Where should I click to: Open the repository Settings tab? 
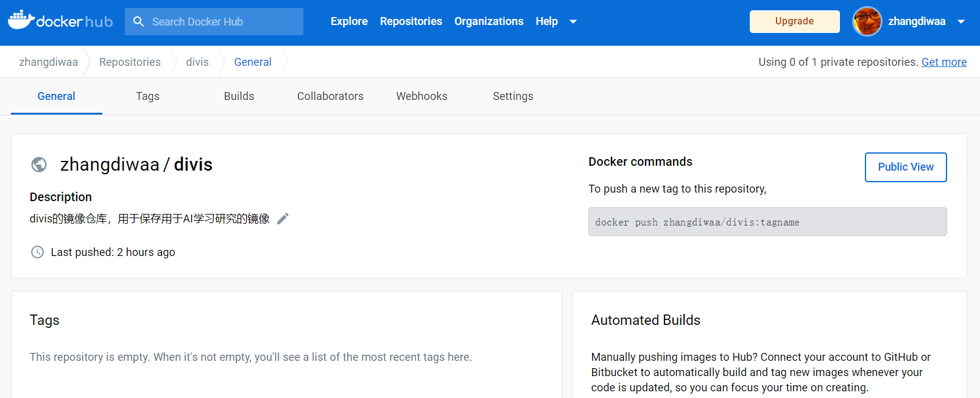click(x=513, y=96)
